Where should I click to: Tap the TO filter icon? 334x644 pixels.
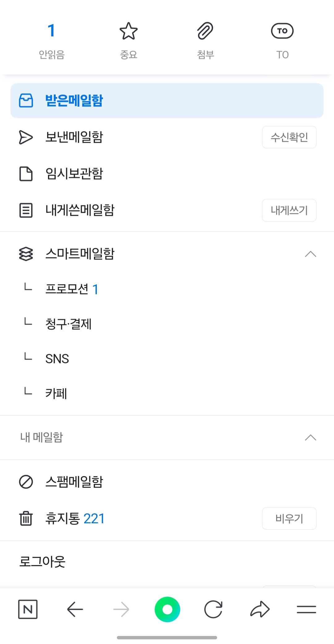tap(282, 31)
